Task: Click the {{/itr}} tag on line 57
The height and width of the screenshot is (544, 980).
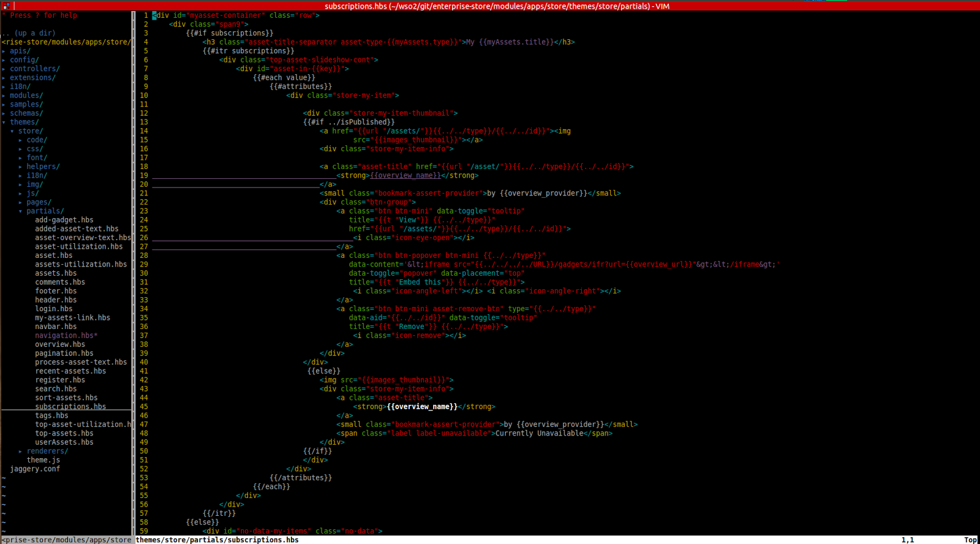Action: [x=219, y=513]
